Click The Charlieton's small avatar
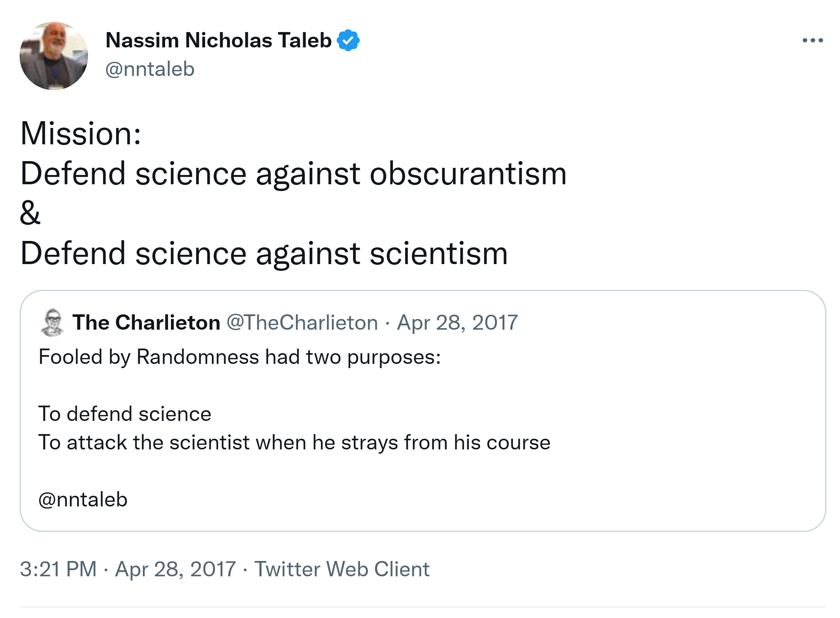840x618 pixels. [52, 323]
